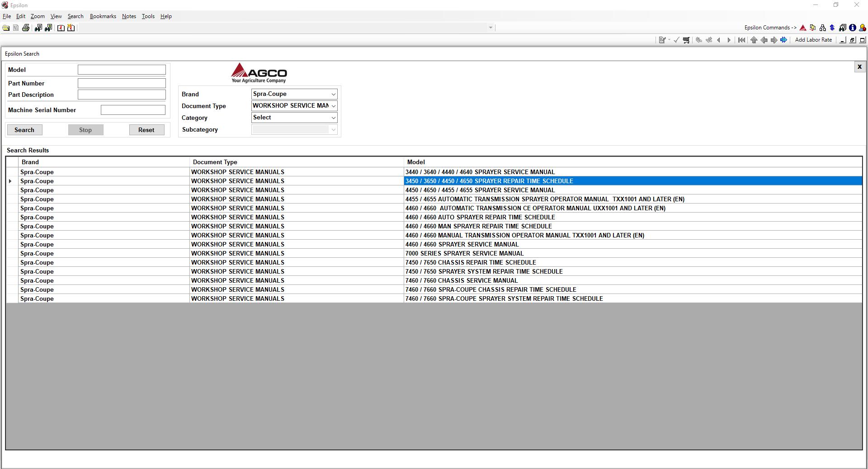
Task: Click the gray right arrow navigation icon
Action: [x=774, y=40]
